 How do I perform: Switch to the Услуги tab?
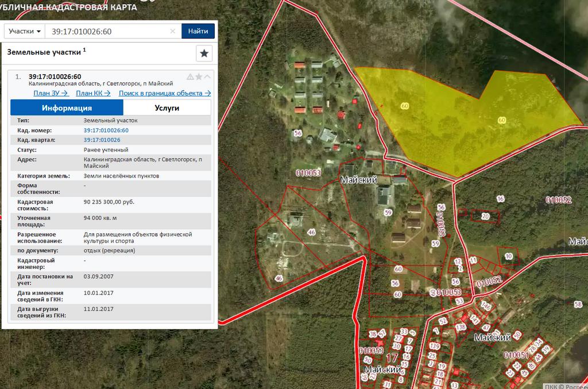[x=167, y=108]
